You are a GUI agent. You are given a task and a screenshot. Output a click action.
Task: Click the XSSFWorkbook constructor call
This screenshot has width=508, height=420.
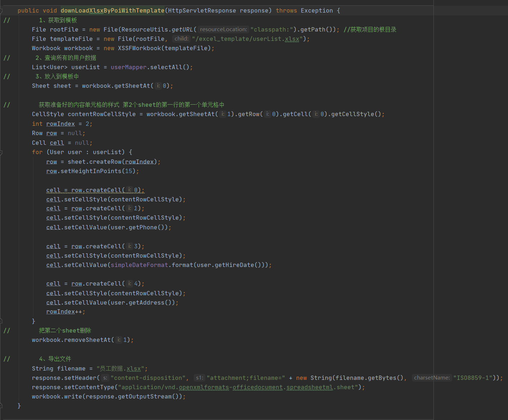click(139, 48)
